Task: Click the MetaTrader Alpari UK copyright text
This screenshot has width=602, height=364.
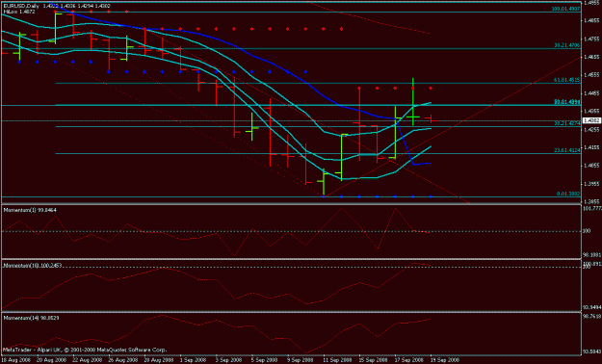Action: (x=85, y=351)
